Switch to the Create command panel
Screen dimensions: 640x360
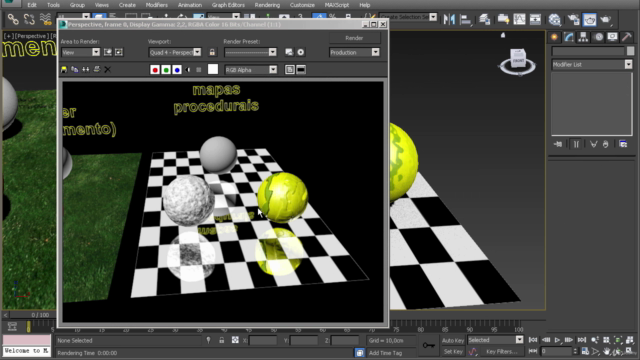[554, 37]
